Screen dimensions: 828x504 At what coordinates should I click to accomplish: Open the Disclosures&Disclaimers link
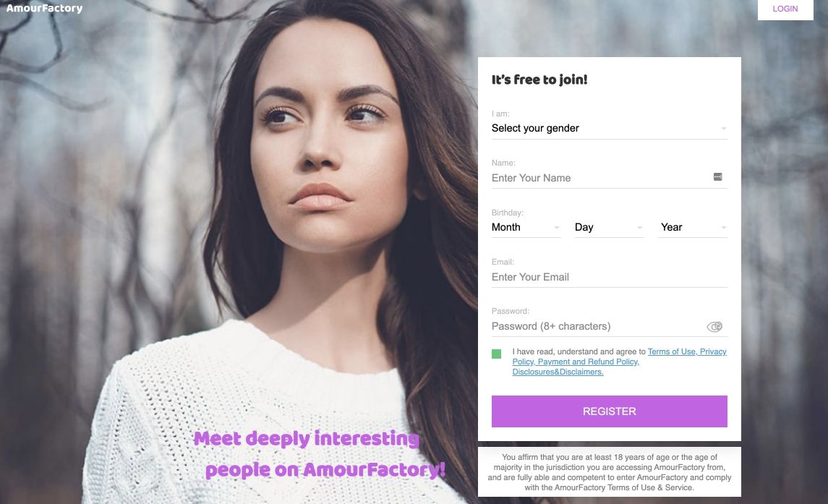coord(558,372)
